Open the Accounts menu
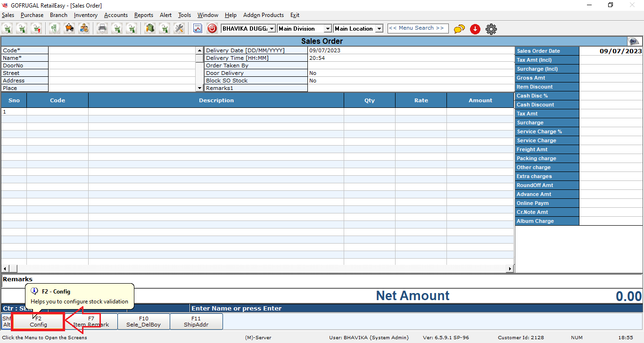The height and width of the screenshot is (343, 644). [x=116, y=15]
